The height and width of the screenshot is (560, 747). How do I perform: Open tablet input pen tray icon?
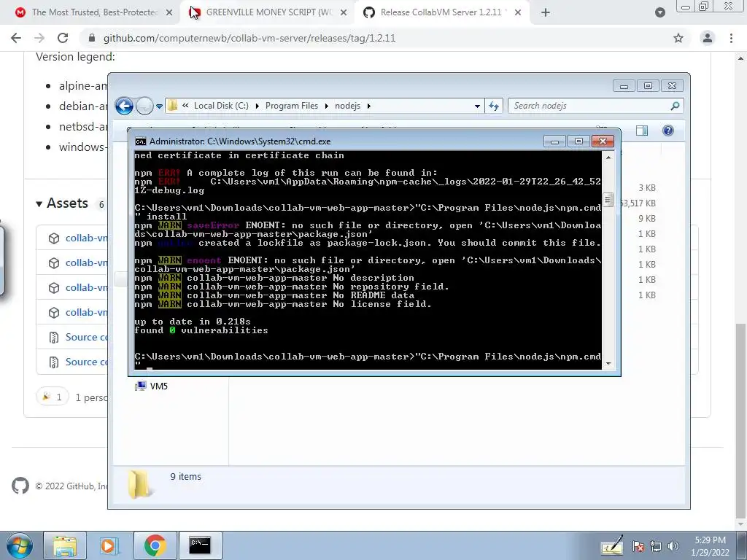pyautogui.click(x=612, y=545)
